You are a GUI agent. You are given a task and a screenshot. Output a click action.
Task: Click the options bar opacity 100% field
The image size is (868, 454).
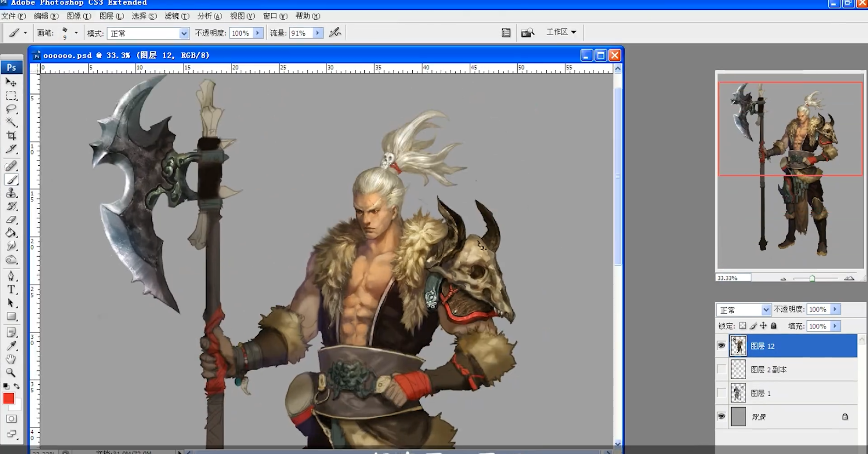pos(240,33)
